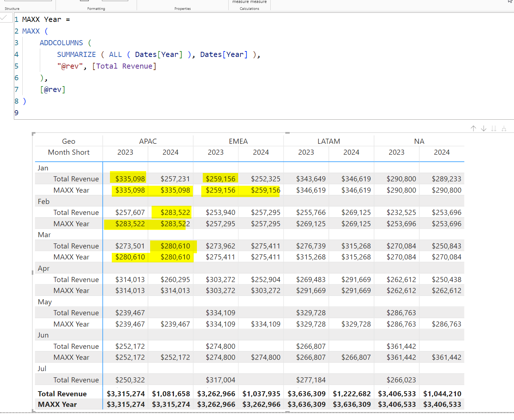Viewport: 514px width, 420px height.
Task: Click the MAXX Year total $3,636,309 under LATAM 2024
Action: pos(352,404)
